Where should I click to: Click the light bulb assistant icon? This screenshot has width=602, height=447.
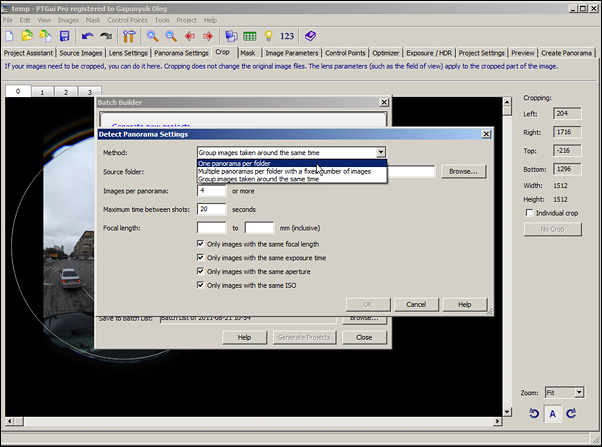[269, 36]
